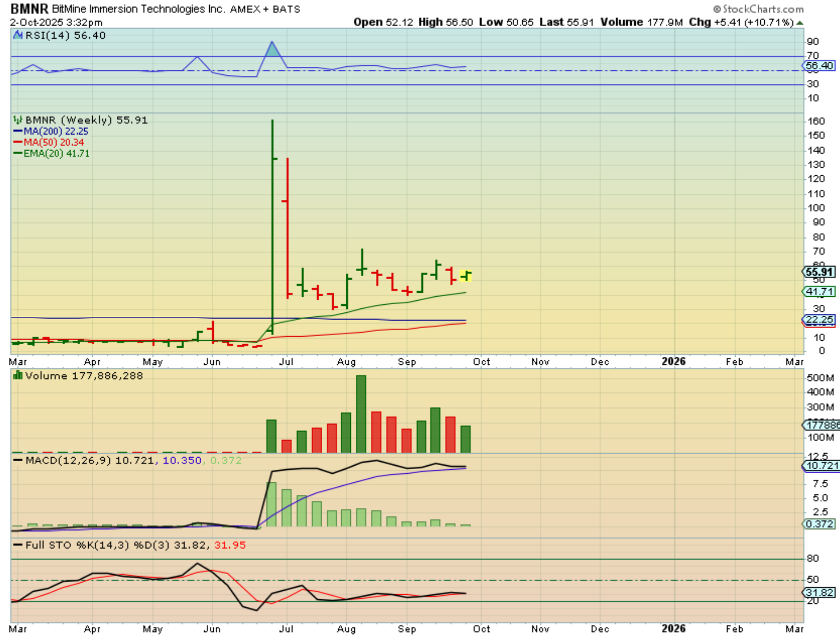The image size is (840, 636).
Task: Click the blue 10.350 MACD signal value
Action: point(182,460)
